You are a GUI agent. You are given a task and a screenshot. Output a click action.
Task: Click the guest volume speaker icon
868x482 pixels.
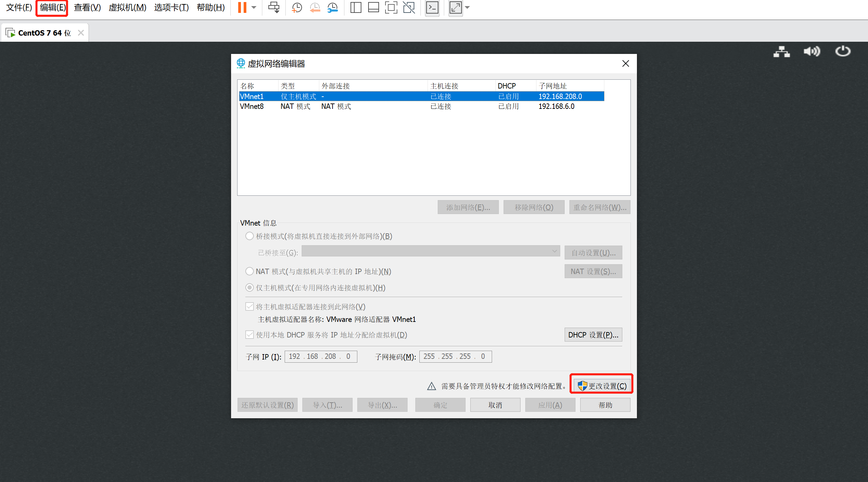coord(812,52)
